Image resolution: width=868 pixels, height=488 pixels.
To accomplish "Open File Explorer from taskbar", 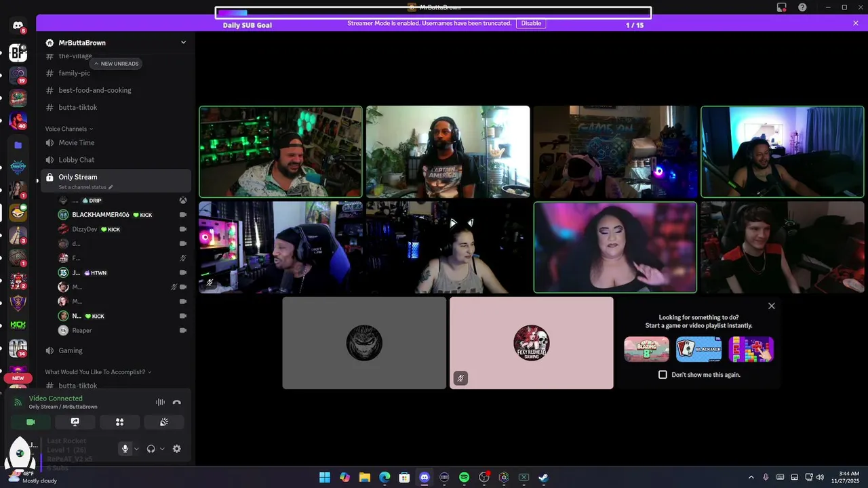I will tap(364, 477).
